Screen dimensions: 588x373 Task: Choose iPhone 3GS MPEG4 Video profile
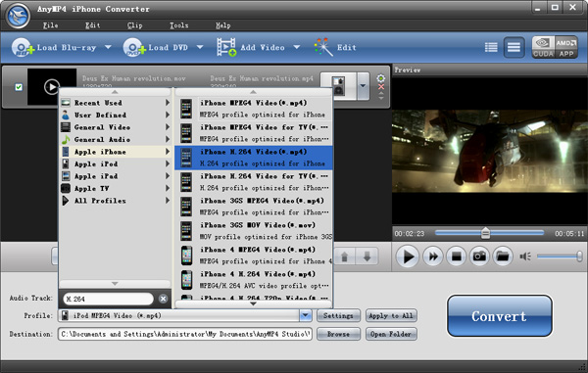pyautogui.click(x=254, y=207)
